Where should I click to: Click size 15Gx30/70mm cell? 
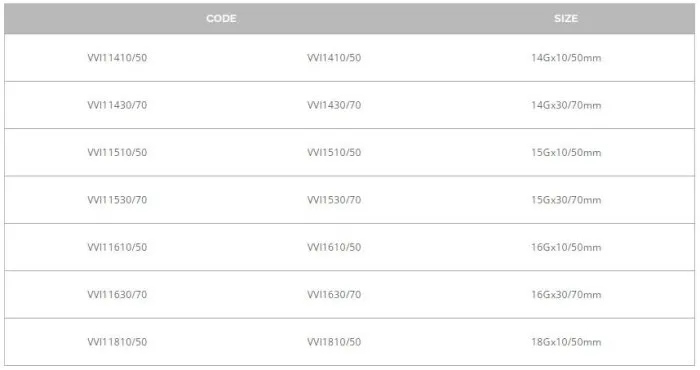pyautogui.click(x=566, y=200)
